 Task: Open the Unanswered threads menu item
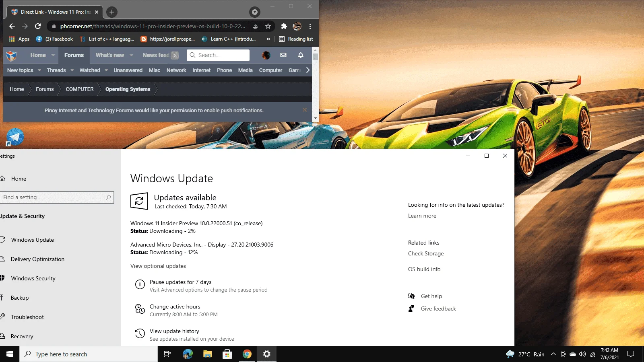tap(128, 70)
